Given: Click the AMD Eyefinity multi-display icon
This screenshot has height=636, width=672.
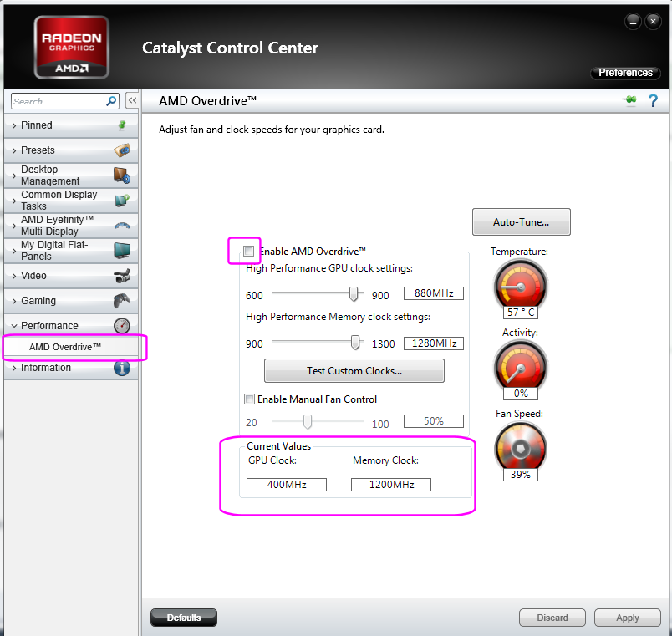Looking at the screenshot, I should (x=122, y=226).
